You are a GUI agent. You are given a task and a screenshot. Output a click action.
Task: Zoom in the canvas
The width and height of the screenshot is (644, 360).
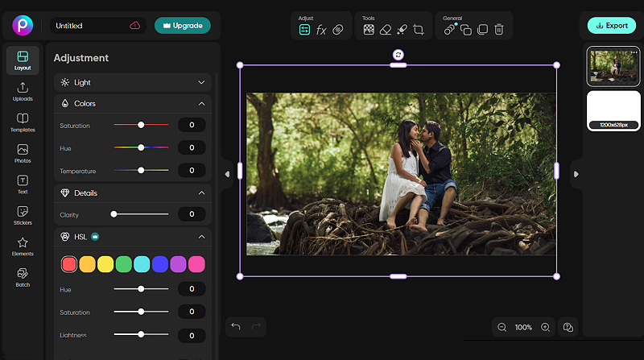pyautogui.click(x=546, y=327)
